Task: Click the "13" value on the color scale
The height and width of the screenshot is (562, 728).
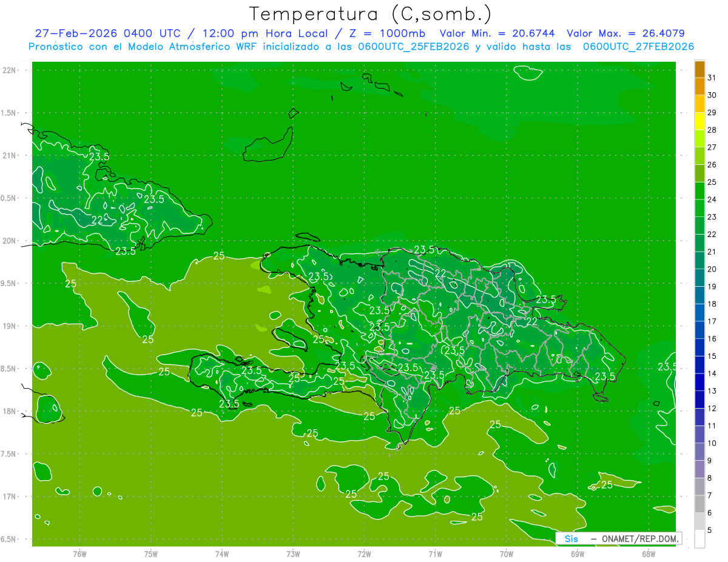Action: tap(712, 391)
